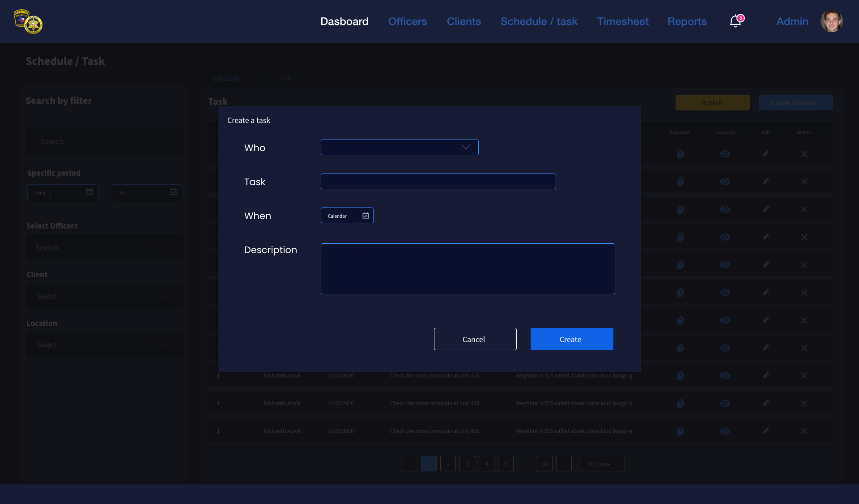This screenshot has width=859, height=504.
Task: Go to Timesheet in the navigation
Action: point(622,21)
